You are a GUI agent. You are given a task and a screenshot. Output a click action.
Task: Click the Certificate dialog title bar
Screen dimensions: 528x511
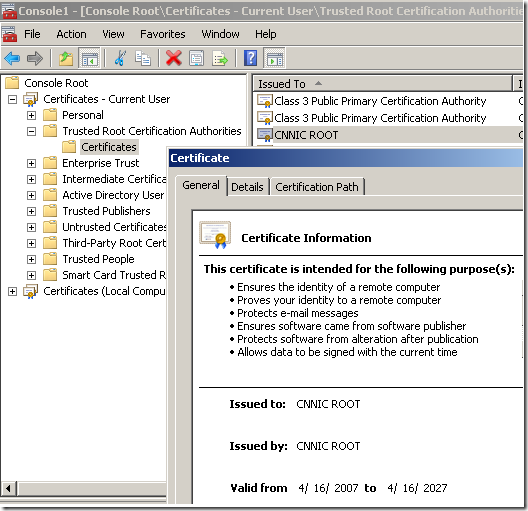346,158
